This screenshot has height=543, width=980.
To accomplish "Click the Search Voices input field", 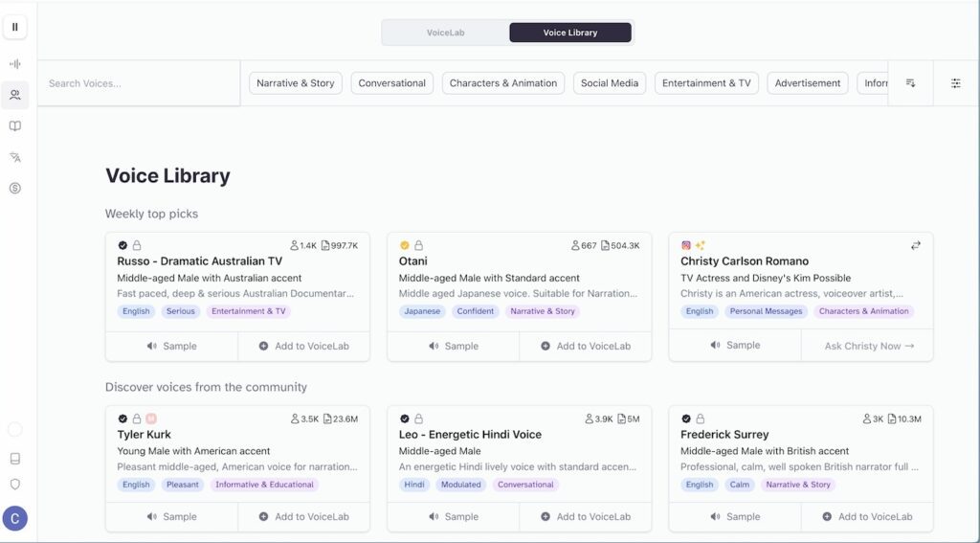I will click(139, 83).
